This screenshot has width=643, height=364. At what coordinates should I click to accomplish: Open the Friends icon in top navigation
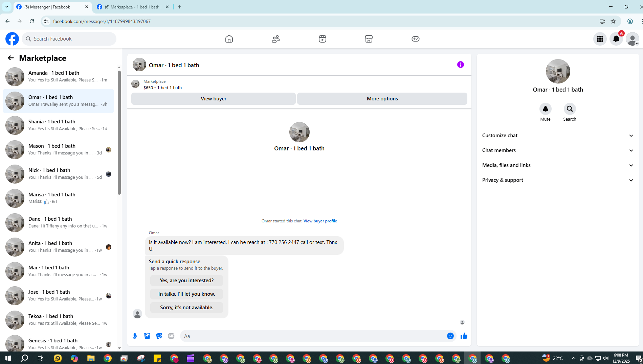276,39
